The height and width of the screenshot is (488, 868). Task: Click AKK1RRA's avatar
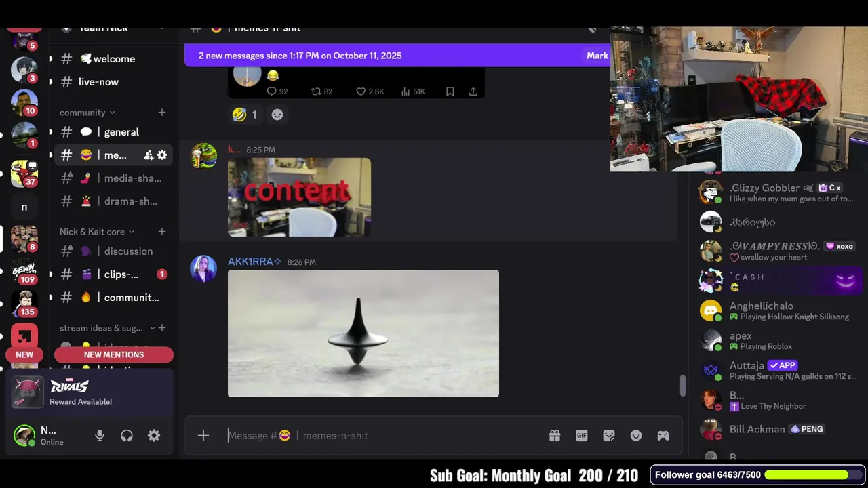203,268
